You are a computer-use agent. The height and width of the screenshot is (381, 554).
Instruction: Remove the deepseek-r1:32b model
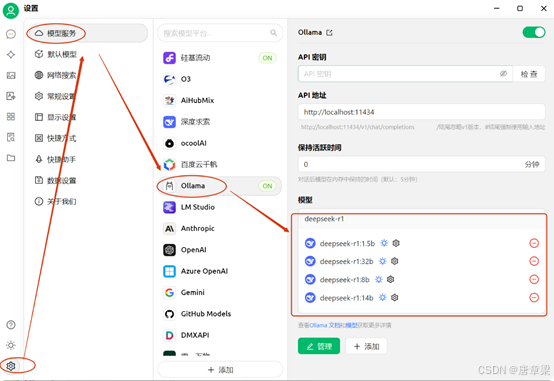click(534, 261)
